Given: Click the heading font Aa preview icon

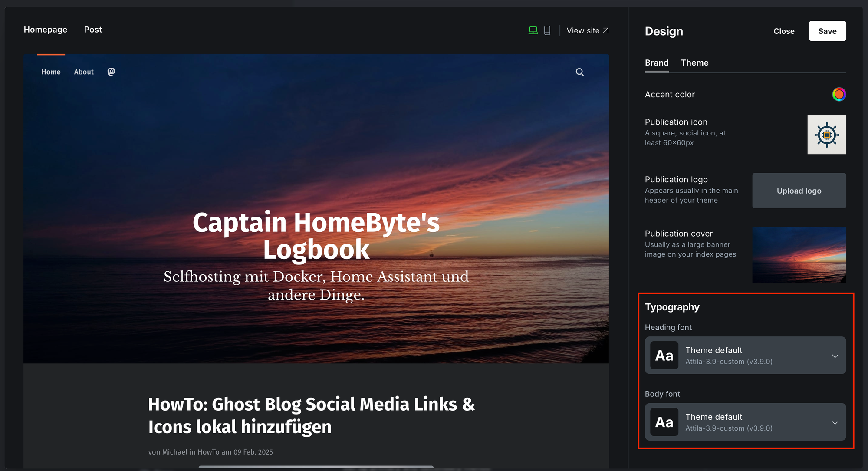Looking at the screenshot, I should point(664,356).
